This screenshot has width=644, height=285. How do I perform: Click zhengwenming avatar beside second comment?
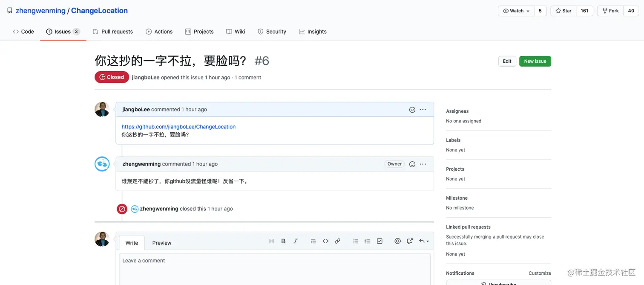[x=102, y=164]
